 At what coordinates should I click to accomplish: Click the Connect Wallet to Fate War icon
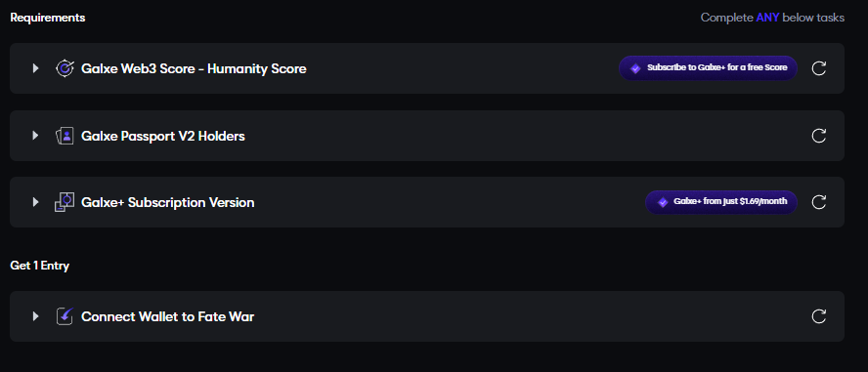pos(65,316)
